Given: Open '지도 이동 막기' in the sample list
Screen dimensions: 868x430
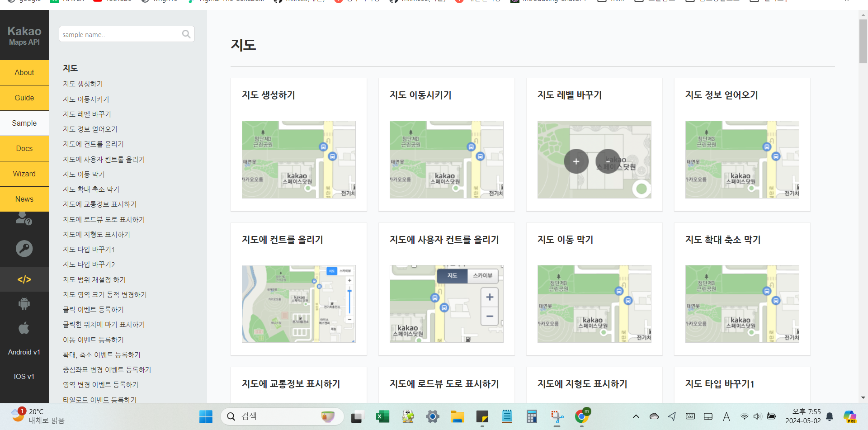Looking at the screenshot, I should 84,174.
